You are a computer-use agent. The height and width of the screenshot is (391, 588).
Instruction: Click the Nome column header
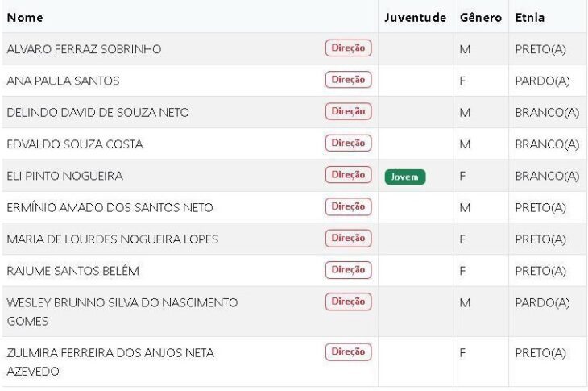[25, 17]
